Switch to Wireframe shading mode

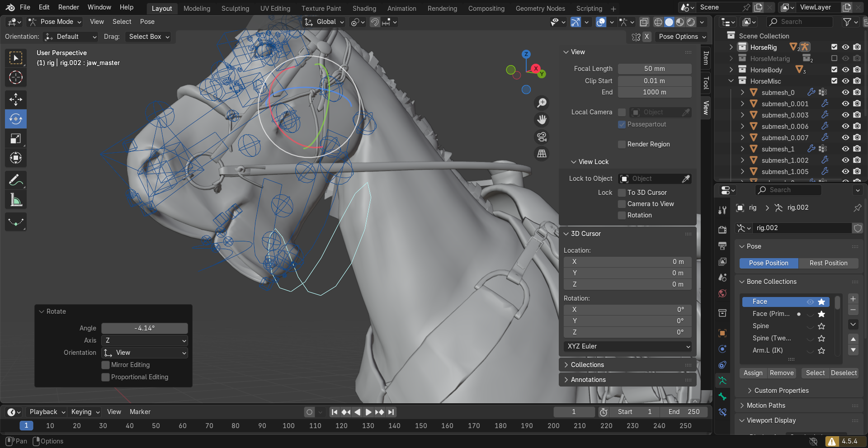658,22
